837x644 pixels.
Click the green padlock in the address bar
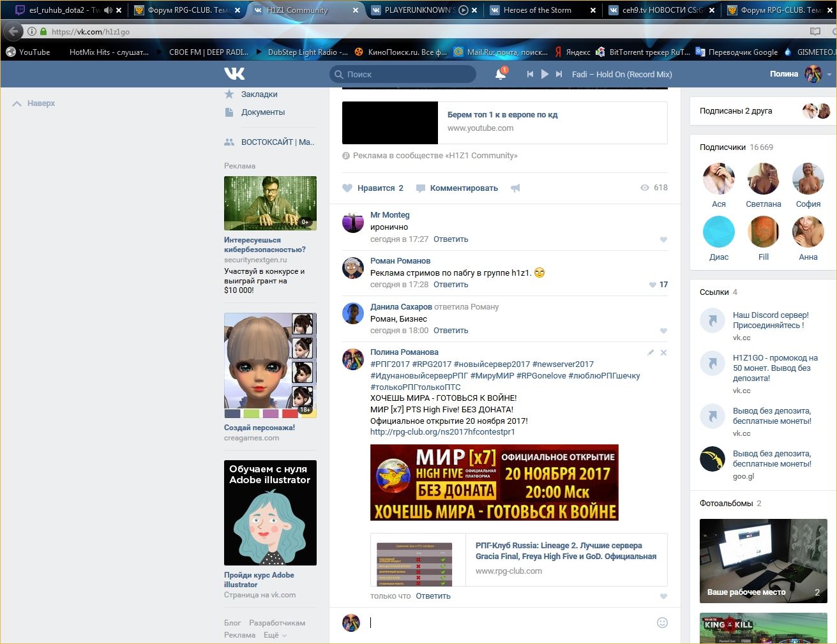(43, 31)
